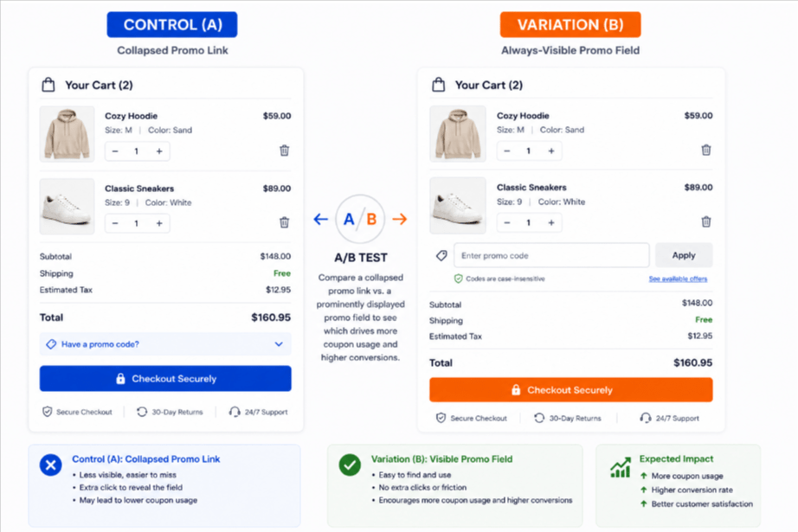Increase Cozy Hoodie quantity in Control cart
Image resolution: width=798 pixels, height=532 pixels.
click(x=159, y=151)
